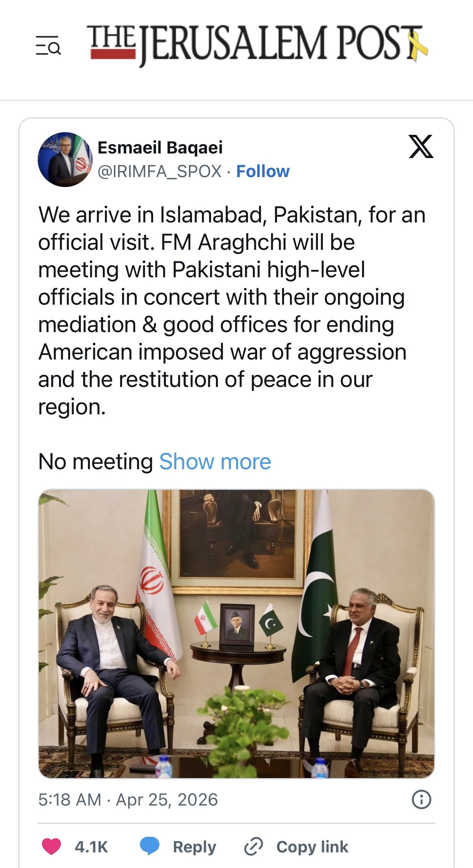
Task: Like the tweet with heart icon
Action: (51, 847)
